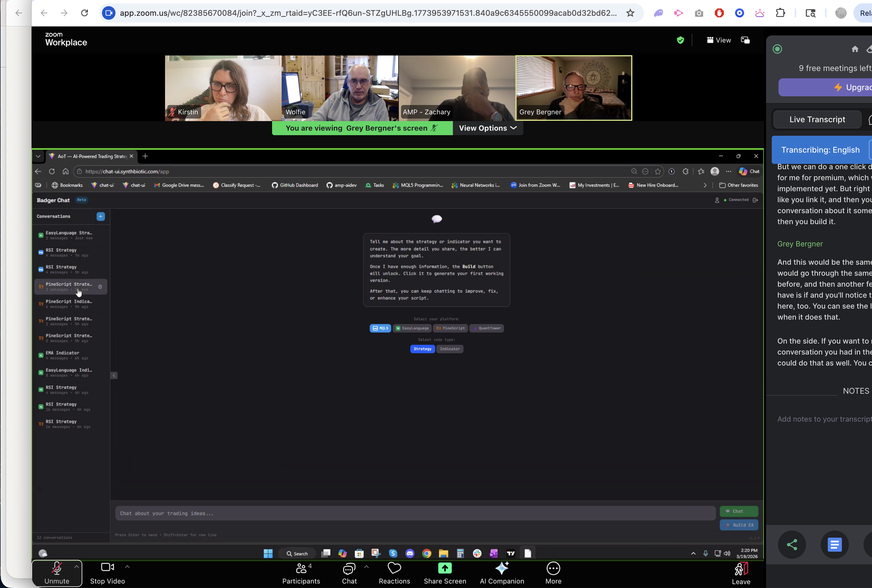Click the transcript notes input field

click(x=824, y=419)
